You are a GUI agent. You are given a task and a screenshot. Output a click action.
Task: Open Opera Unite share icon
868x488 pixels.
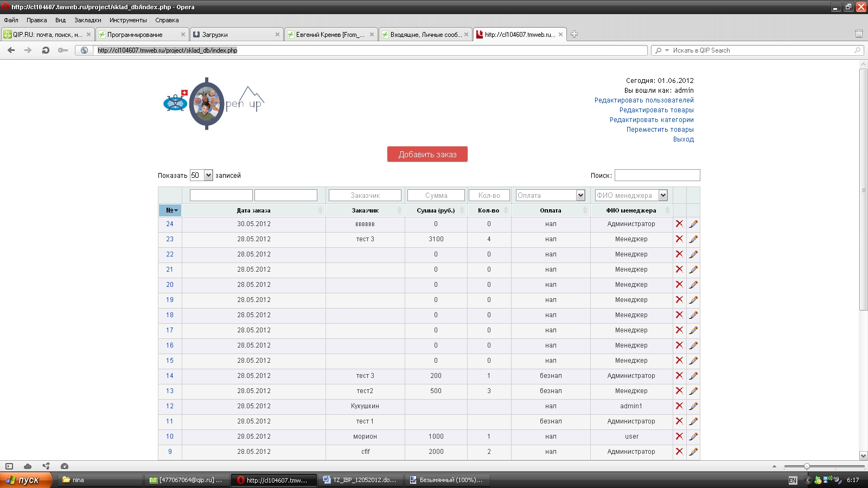point(46,466)
